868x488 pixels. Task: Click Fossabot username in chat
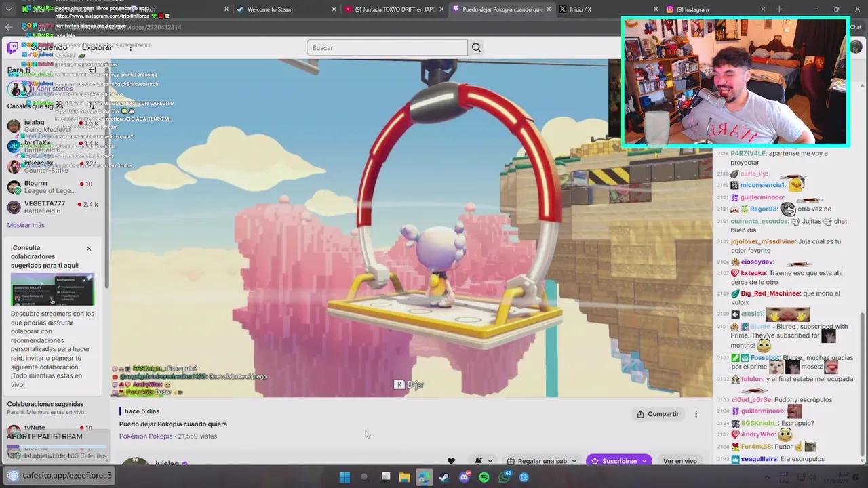[x=766, y=358]
